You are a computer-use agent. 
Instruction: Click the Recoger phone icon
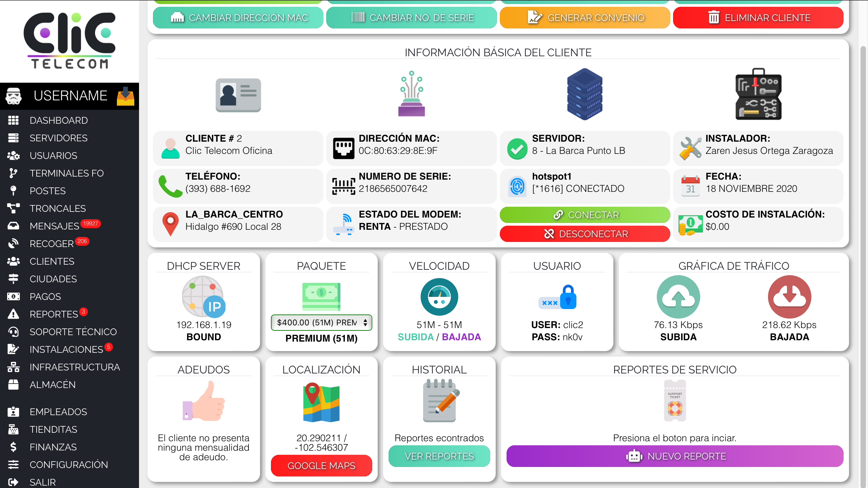13,244
